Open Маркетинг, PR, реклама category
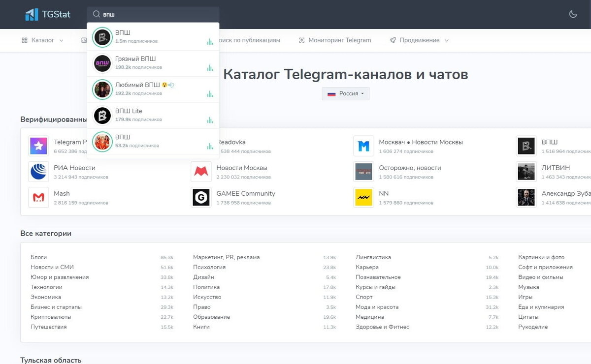Image resolution: width=591 pixels, height=364 pixels. pyautogui.click(x=226, y=257)
